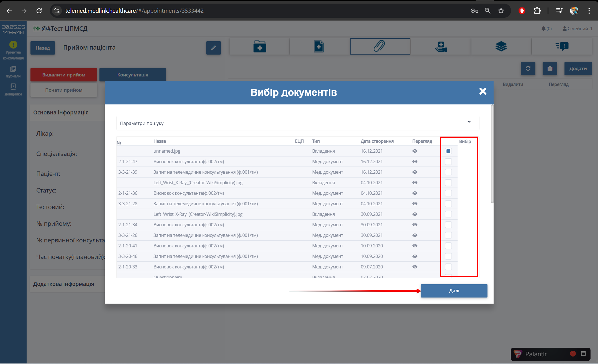Open the Chrome three-dot menu

tap(589, 11)
